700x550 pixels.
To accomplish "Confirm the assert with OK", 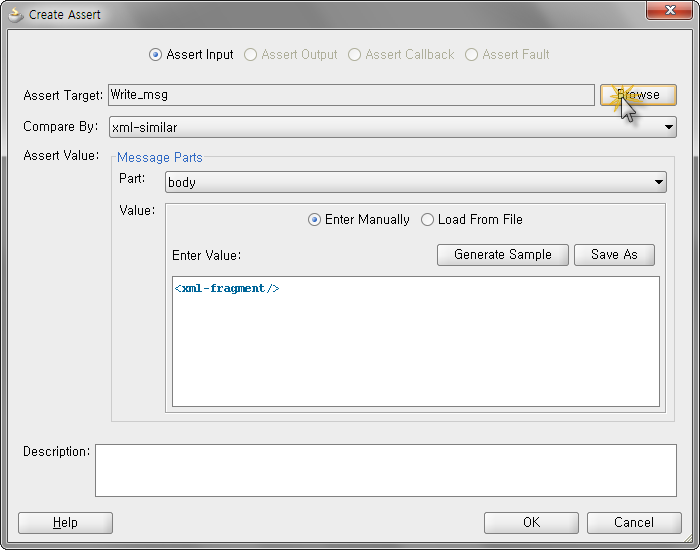I will pos(531,523).
